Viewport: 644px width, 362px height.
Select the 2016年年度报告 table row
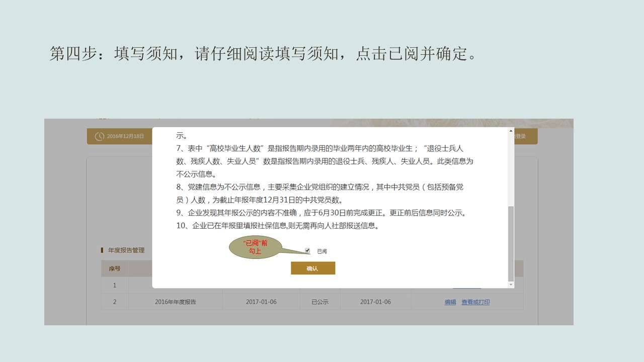point(176,301)
